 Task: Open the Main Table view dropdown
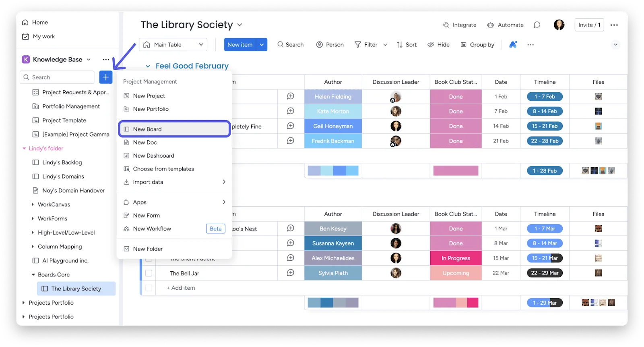(x=173, y=45)
